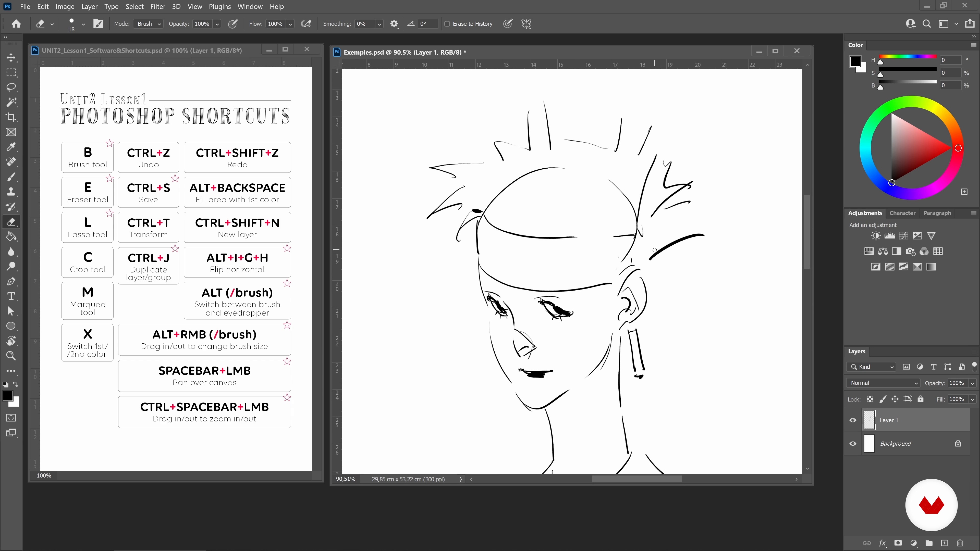Click the Home button
980x551 pixels.
[16, 24]
